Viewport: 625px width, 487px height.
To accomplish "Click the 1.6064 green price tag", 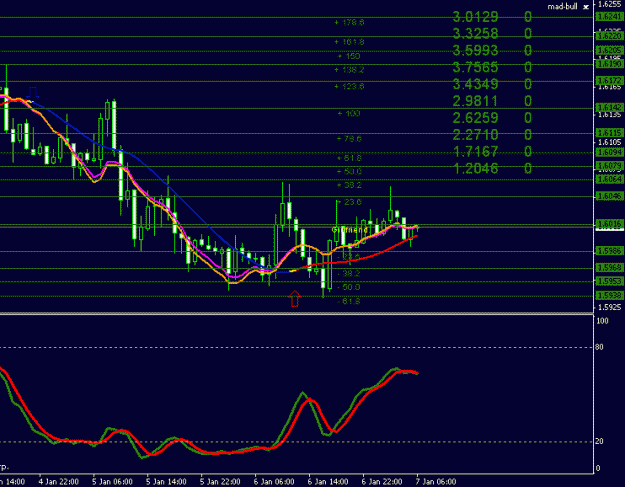I will 609,179.
